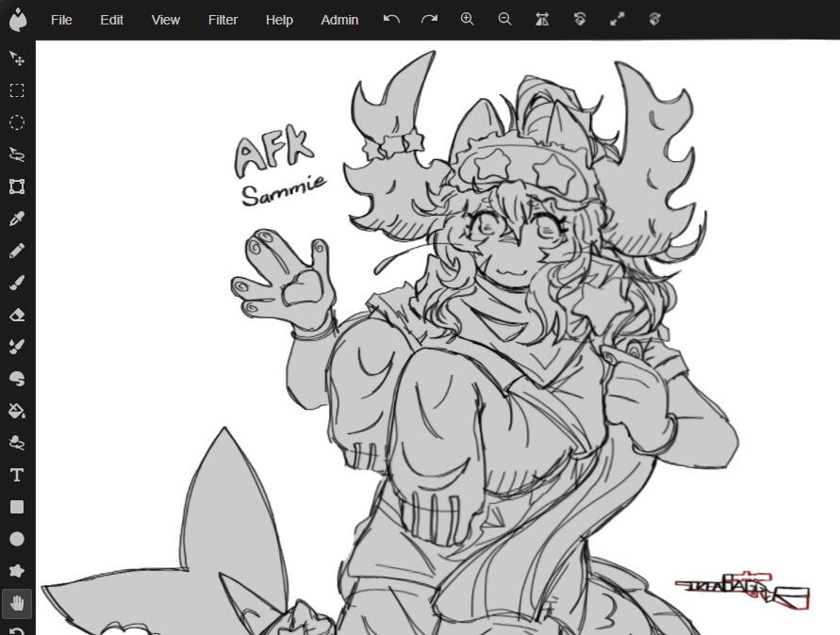
Task: Pick the Brush tool
Action: click(x=17, y=283)
